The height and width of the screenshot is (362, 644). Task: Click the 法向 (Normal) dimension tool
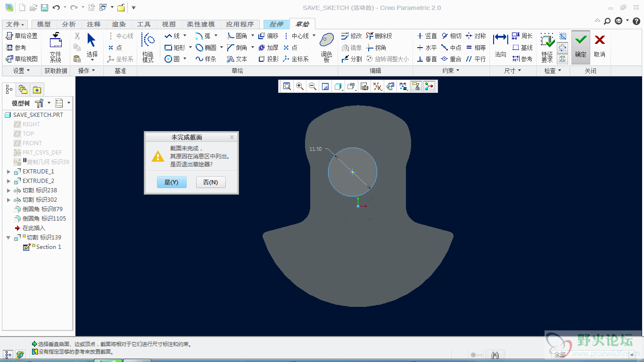coord(500,46)
